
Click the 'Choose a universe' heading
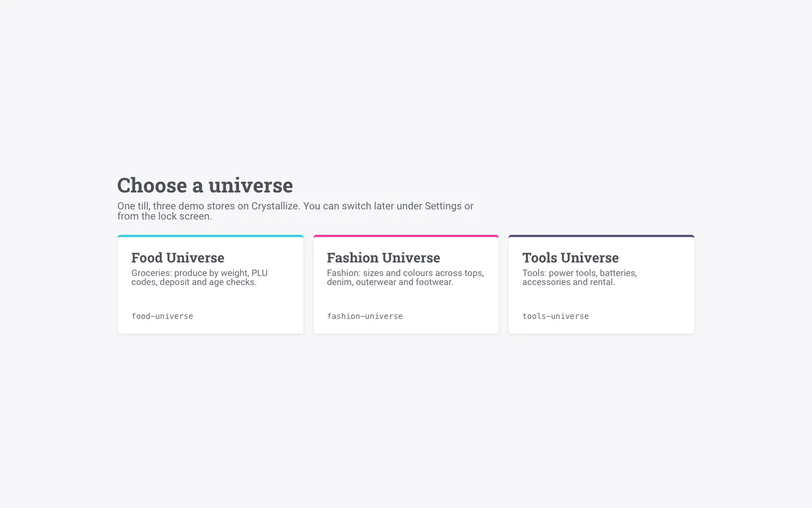tap(205, 185)
